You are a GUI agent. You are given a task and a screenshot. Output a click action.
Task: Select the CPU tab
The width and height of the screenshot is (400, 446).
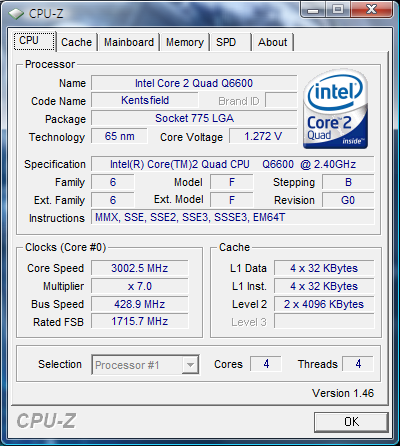click(x=34, y=41)
